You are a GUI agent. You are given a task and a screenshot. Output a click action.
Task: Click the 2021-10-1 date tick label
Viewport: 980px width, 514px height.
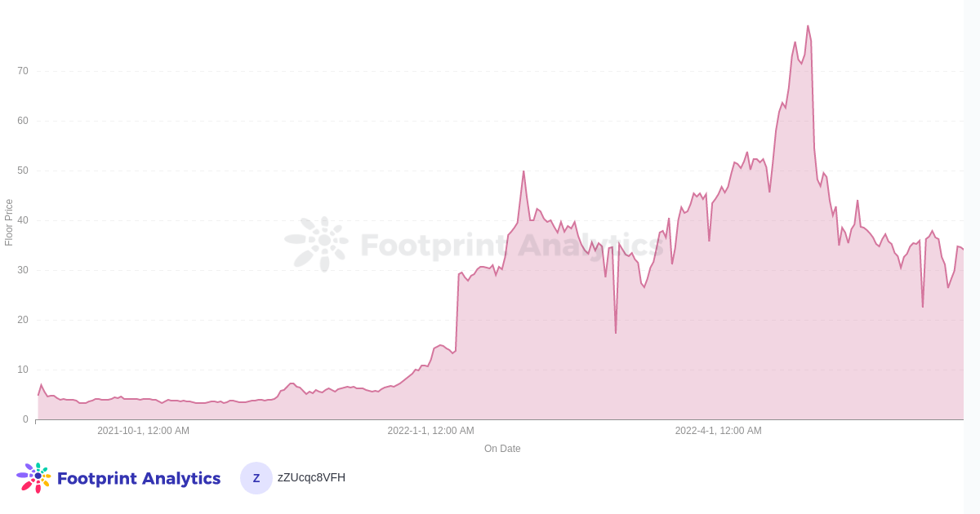tap(143, 431)
